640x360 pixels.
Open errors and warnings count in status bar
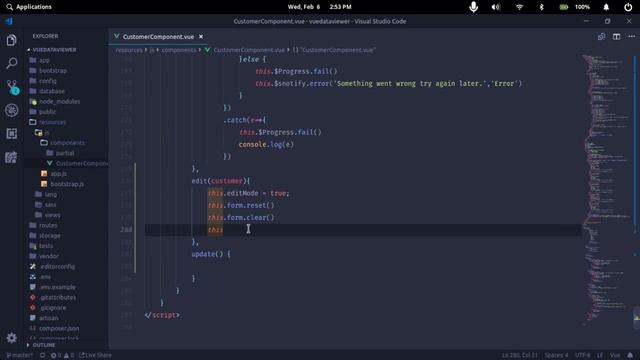(x=62, y=355)
